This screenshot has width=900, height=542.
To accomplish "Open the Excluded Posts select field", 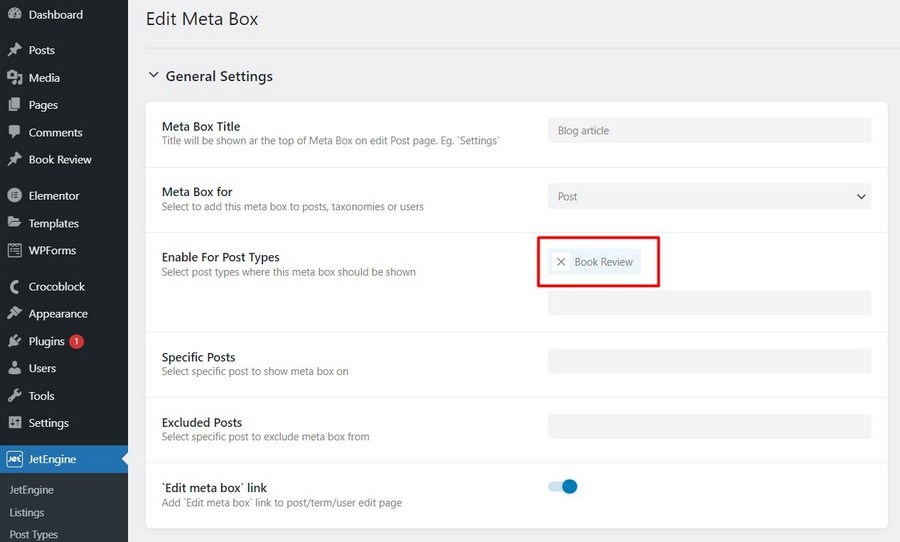I will (x=709, y=427).
